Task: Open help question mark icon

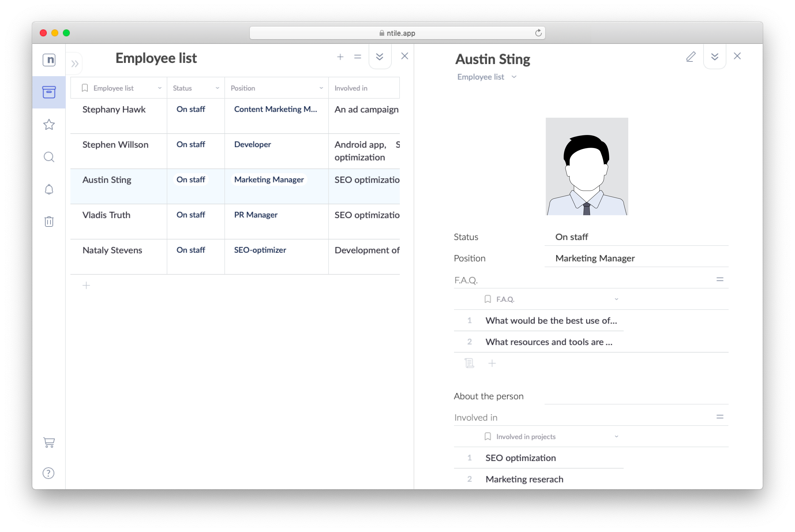Action: click(x=48, y=473)
